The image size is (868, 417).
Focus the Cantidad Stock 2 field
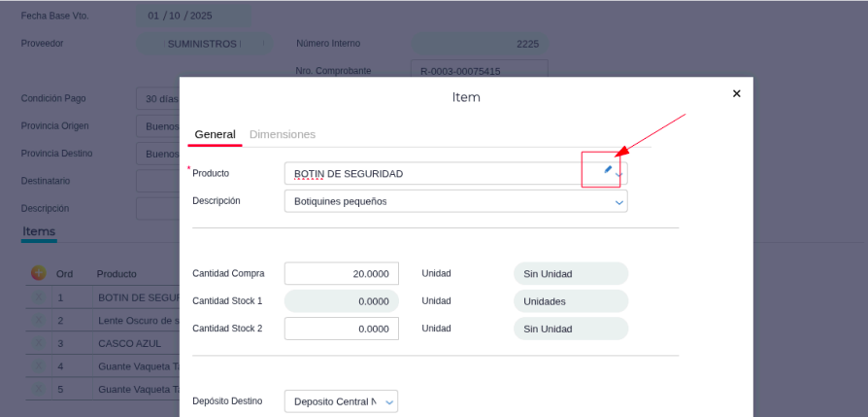click(341, 329)
